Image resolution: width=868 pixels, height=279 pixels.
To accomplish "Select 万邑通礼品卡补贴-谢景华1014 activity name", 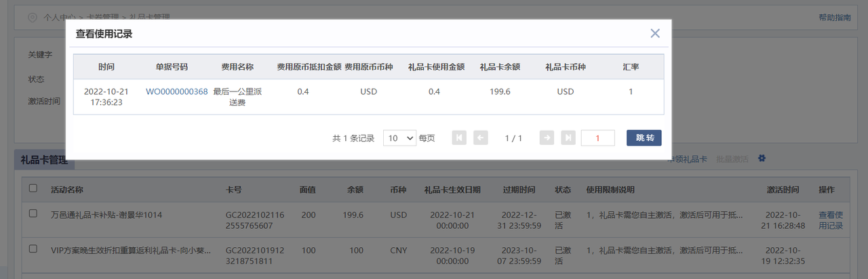I will click(x=106, y=215).
